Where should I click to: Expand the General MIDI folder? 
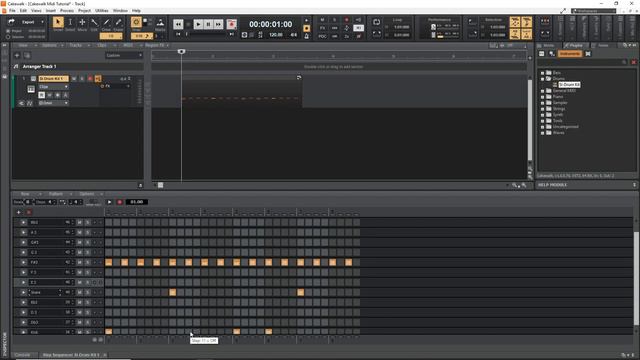(542, 91)
